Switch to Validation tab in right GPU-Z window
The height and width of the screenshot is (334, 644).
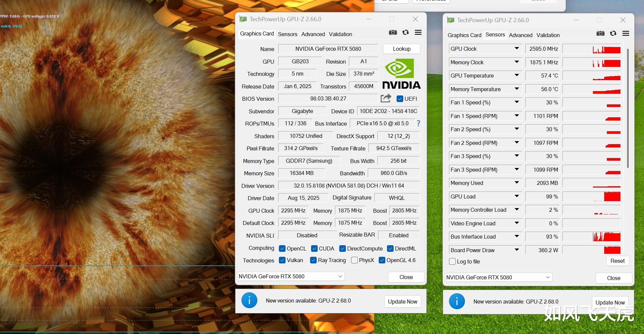click(x=548, y=35)
